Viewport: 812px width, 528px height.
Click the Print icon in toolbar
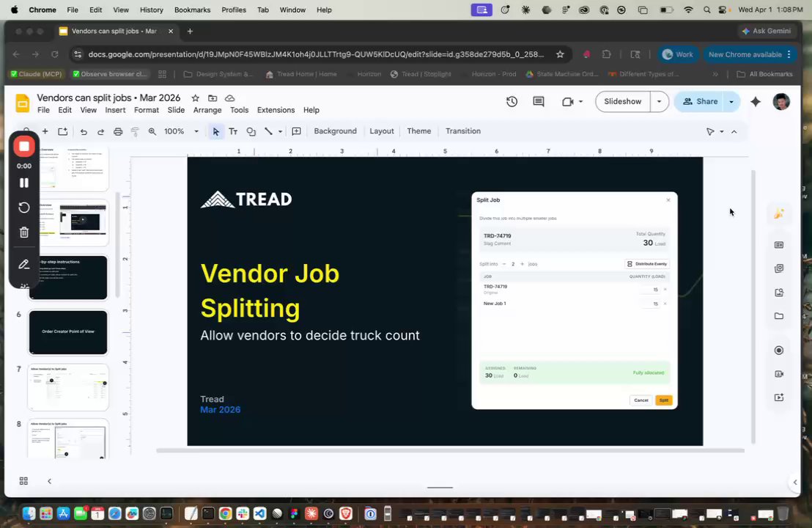coord(118,131)
